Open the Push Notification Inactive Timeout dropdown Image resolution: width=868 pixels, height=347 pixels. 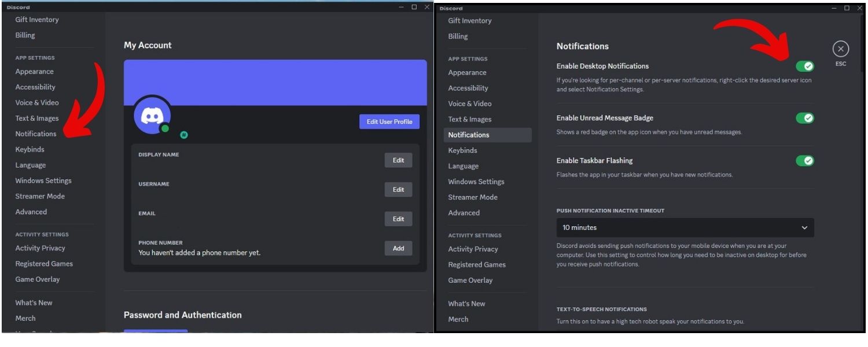click(684, 227)
